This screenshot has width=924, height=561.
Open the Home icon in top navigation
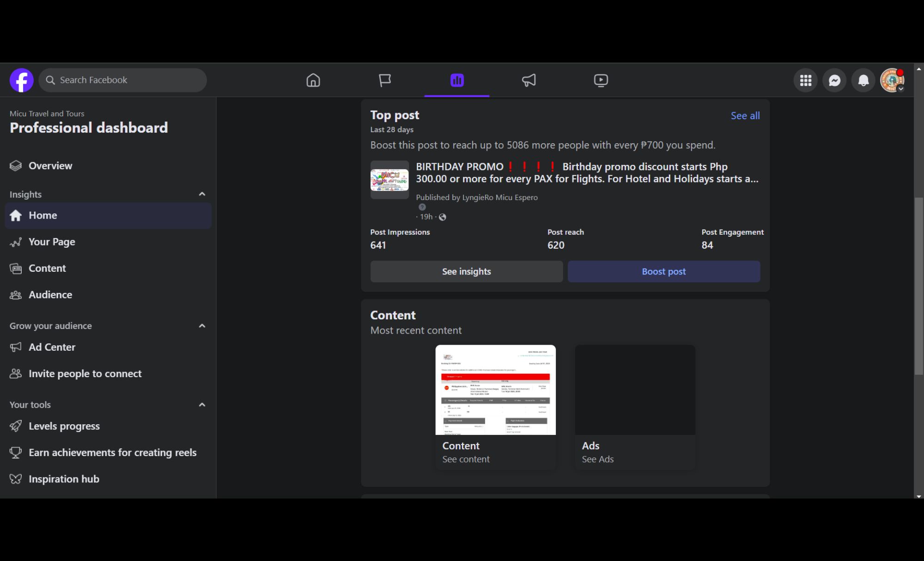313,80
